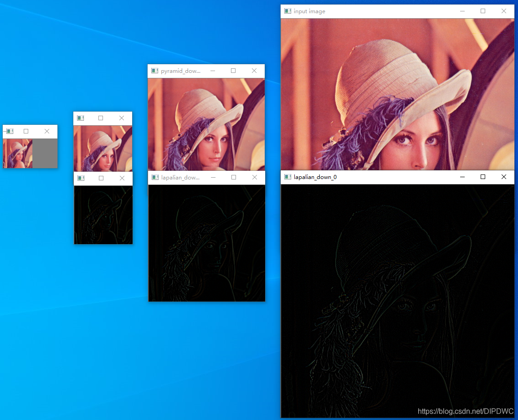Click the gray area in the smallest window
The height and width of the screenshot is (420, 518).
45,153
